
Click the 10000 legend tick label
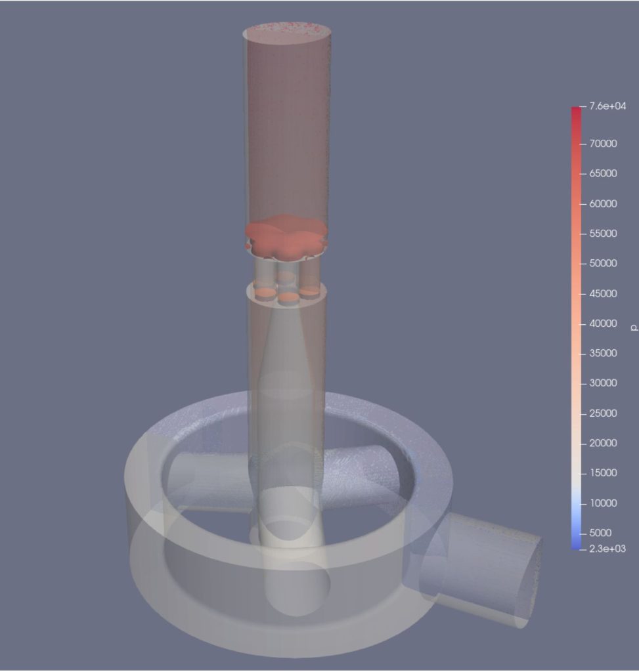point(603,503)
